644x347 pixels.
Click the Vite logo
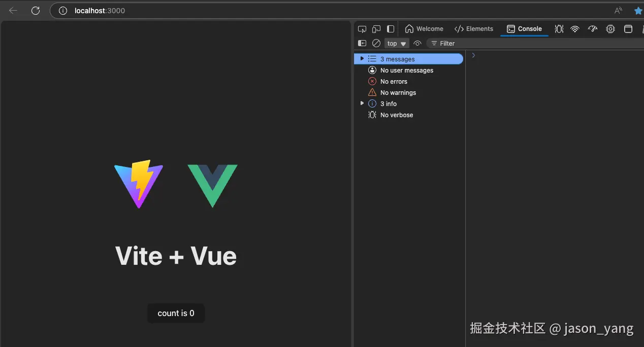pyautogui.click(x=139, y=184)
